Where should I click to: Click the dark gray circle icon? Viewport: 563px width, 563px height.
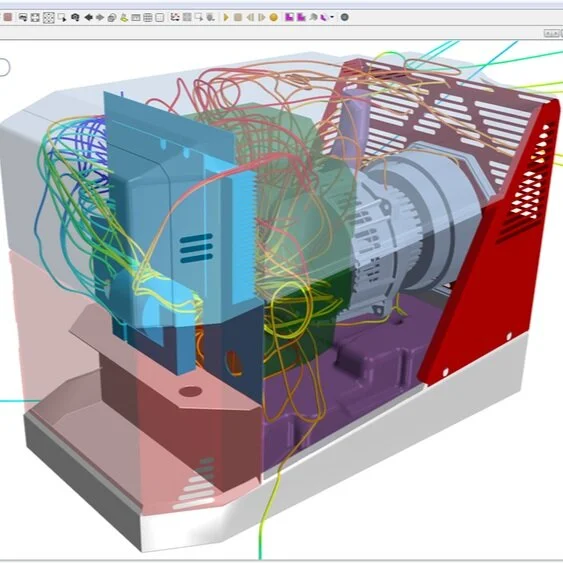[x=344, y=17]
